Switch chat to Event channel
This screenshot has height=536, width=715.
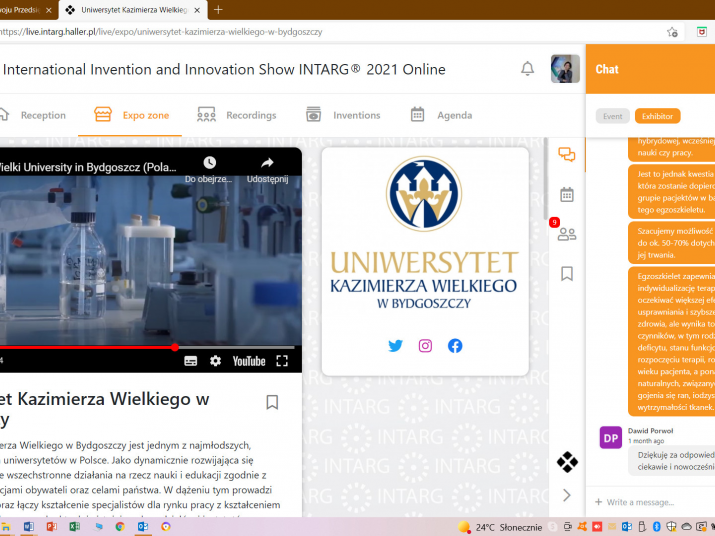pos(612,116)
